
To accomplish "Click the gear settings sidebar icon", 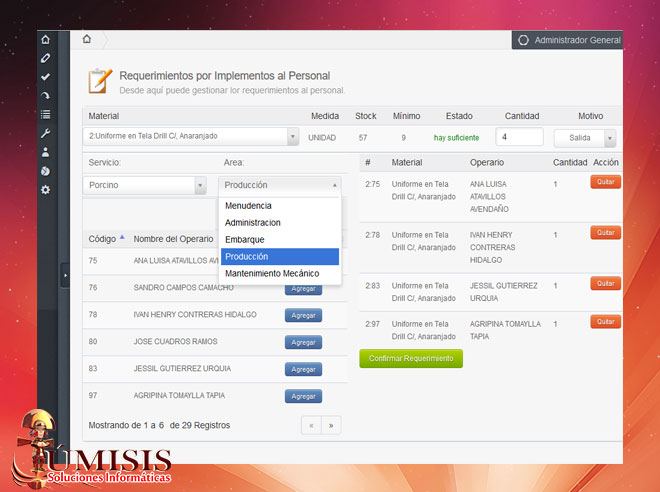I will (x=45, y=189).
